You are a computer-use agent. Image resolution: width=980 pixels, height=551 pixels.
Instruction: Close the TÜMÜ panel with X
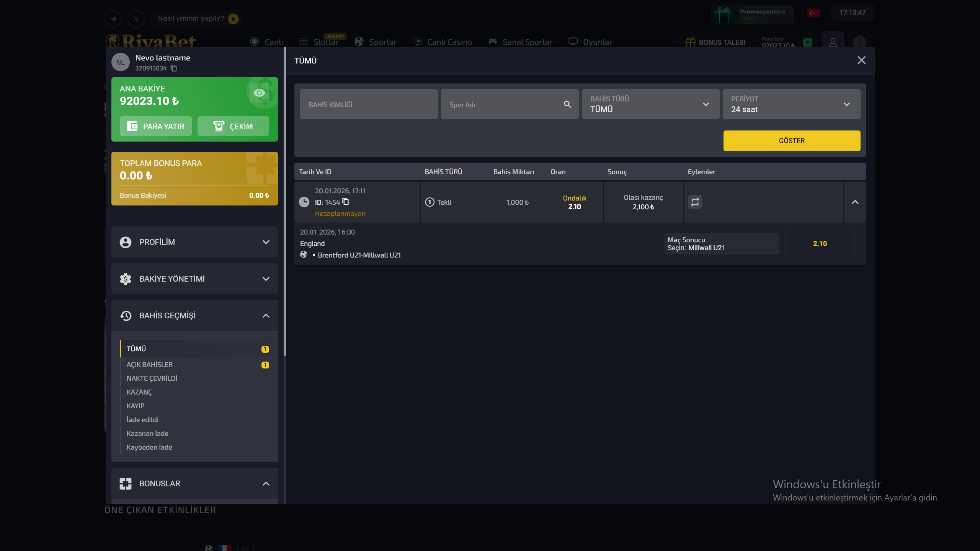pos(861,60)
